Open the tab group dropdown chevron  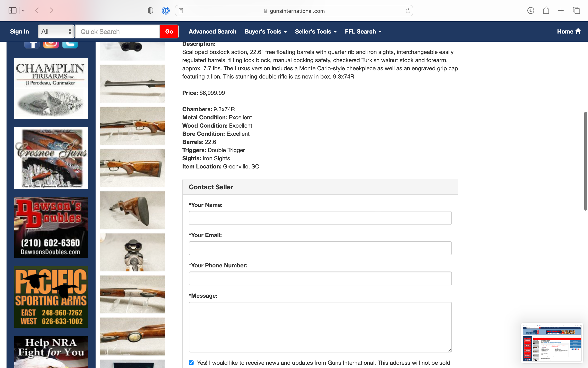23,10
